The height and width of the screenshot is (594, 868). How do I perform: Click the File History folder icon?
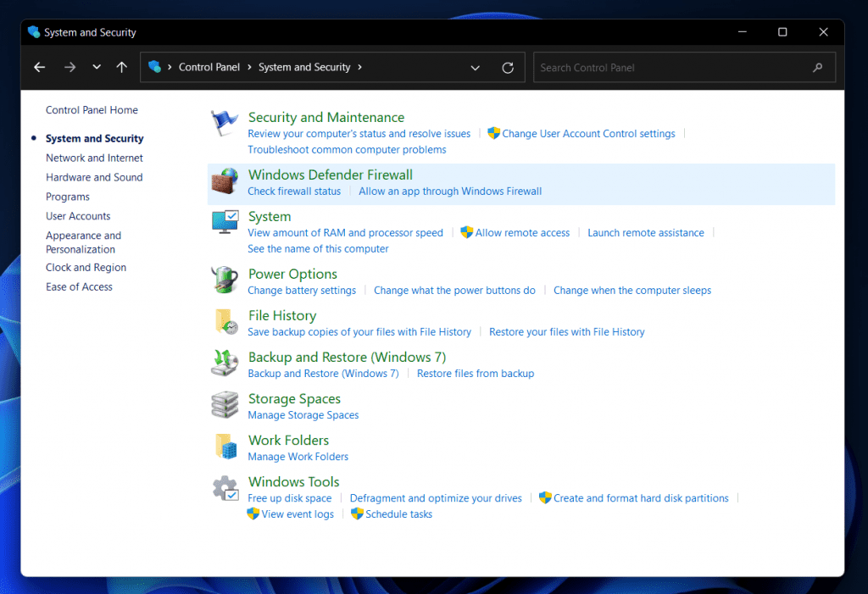coord(225,322)
